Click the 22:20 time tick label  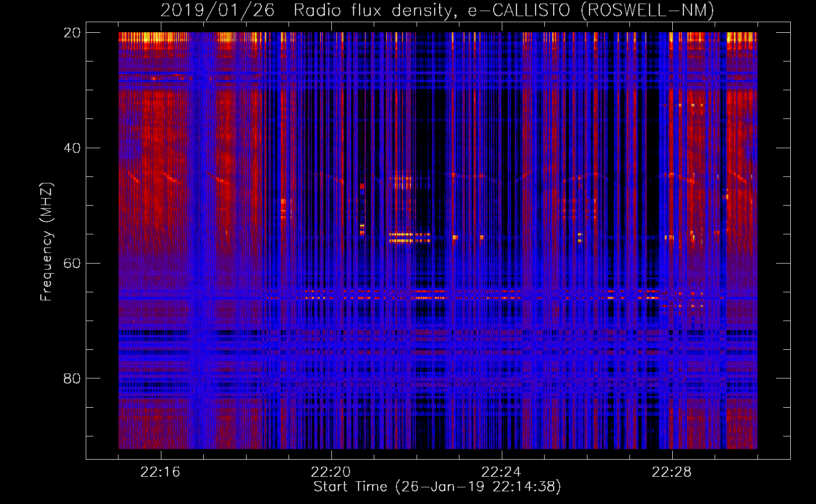tap(331, 472)
